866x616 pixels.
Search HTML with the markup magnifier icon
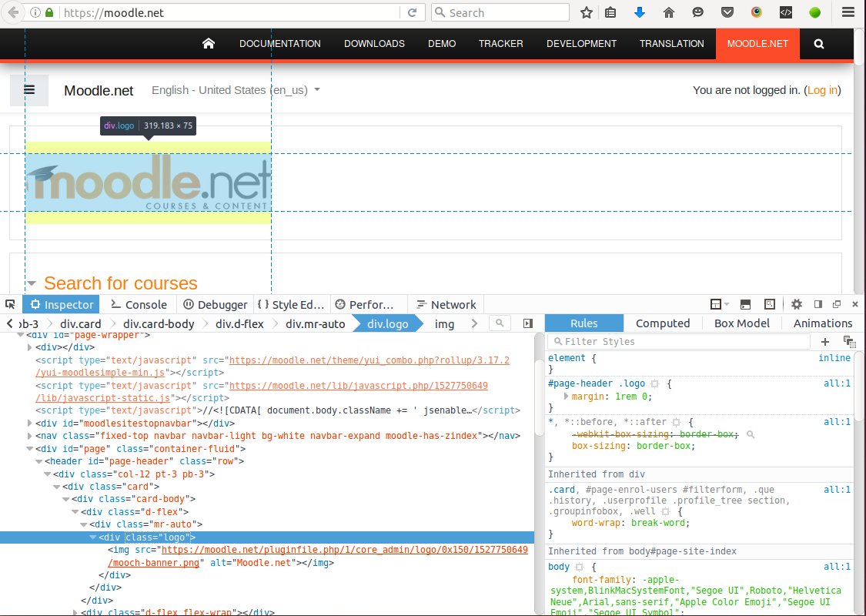tap(500, 323)
